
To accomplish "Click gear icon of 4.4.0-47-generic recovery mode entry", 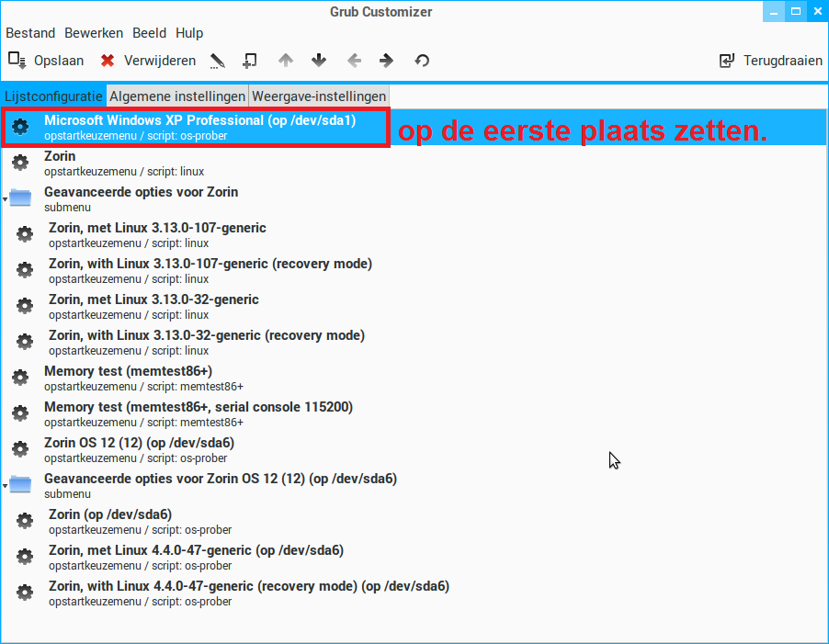I will tap(25, 593).
